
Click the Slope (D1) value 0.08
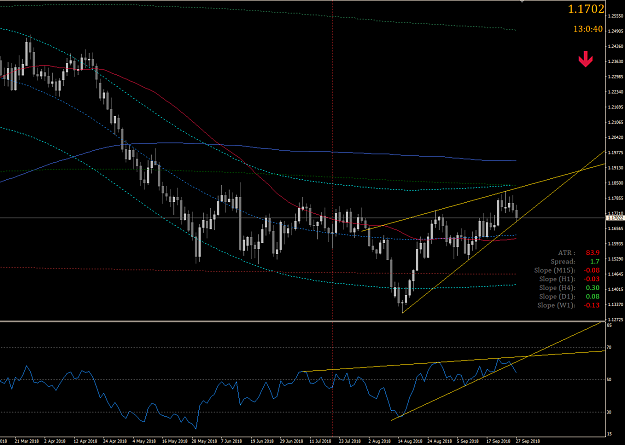click(592, 297)
